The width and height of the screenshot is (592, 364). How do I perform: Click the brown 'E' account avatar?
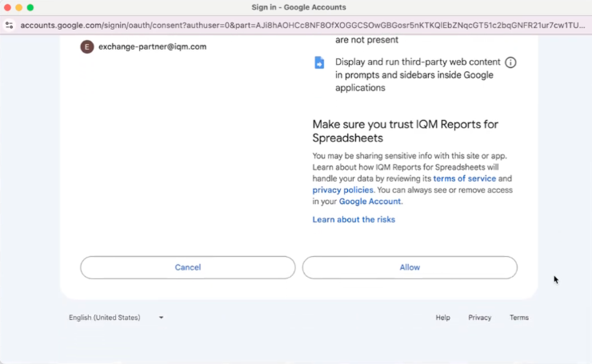87,47
